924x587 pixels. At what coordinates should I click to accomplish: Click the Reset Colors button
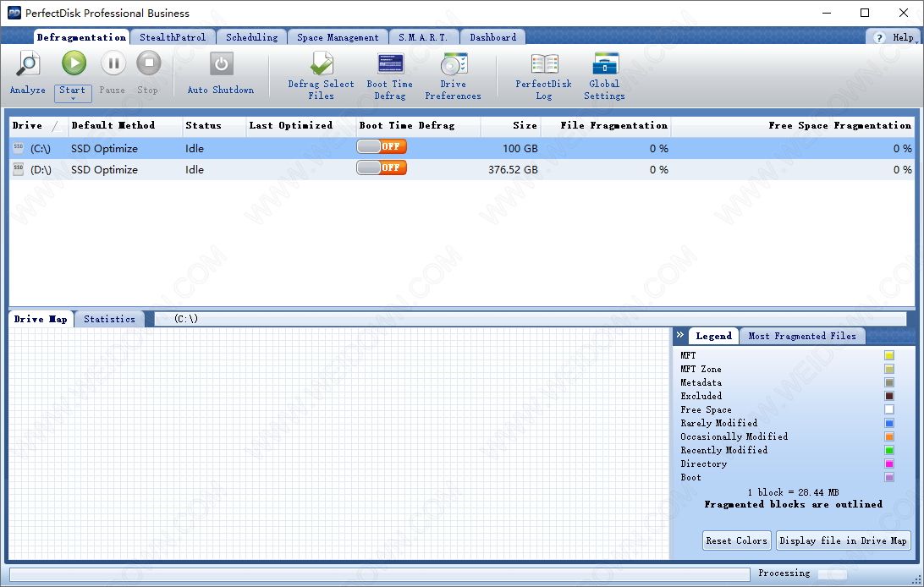737,540
